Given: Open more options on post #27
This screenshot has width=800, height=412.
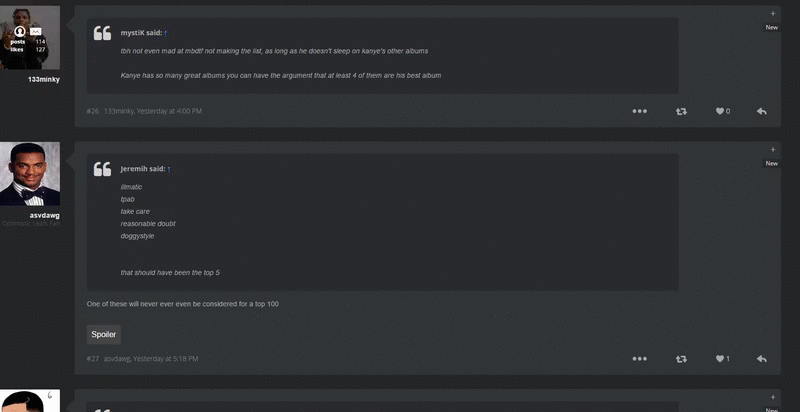Looking at the screenshot, I should click(x=639, y=359).
